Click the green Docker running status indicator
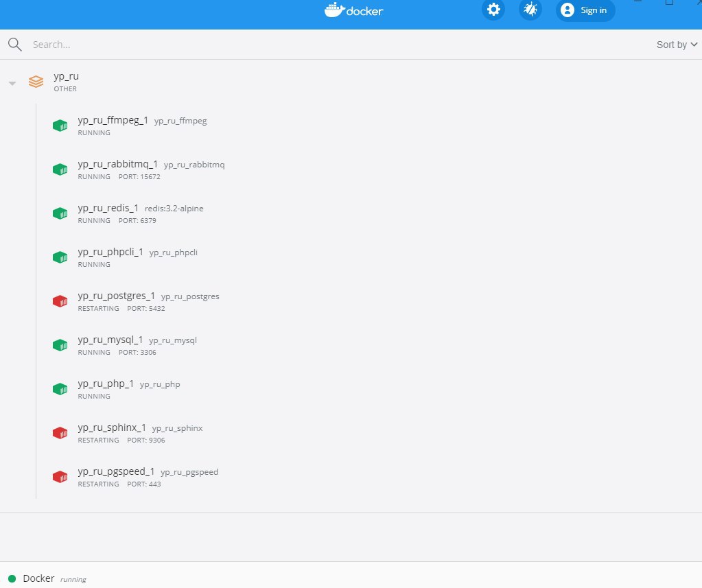Screen dimensions: 702x588 12,578
